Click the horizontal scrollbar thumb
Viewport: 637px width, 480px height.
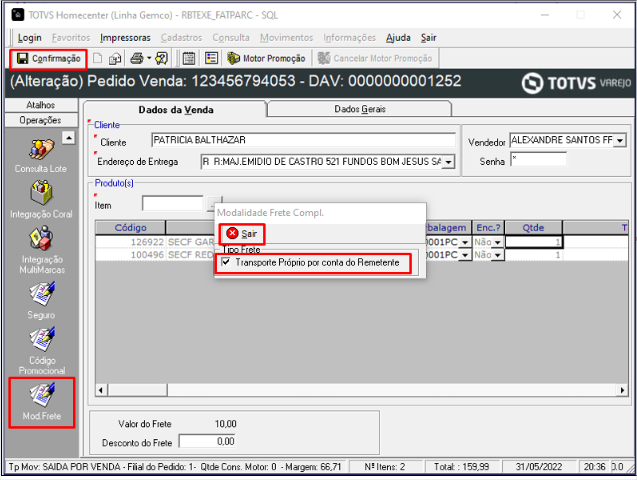138,390
